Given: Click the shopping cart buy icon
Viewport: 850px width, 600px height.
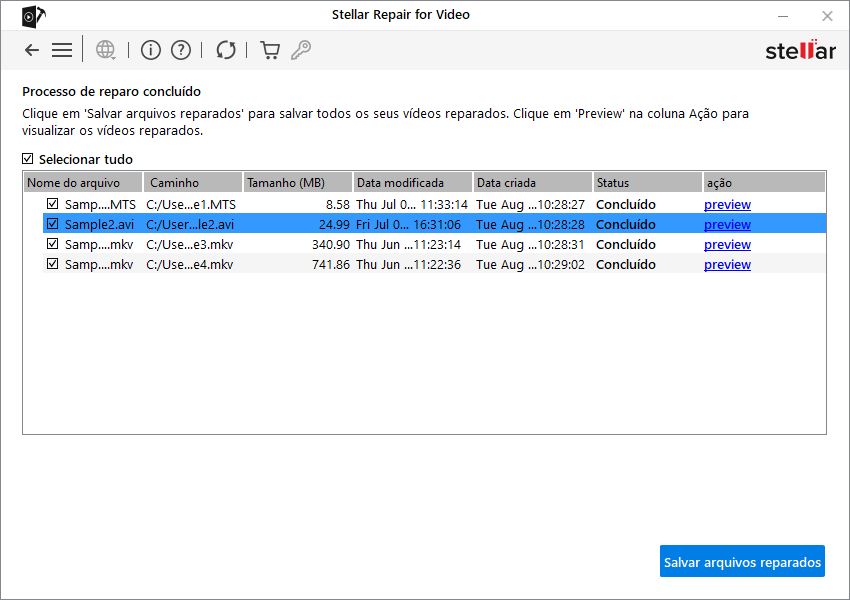Looking at the screenshot, I should [270, 50].
